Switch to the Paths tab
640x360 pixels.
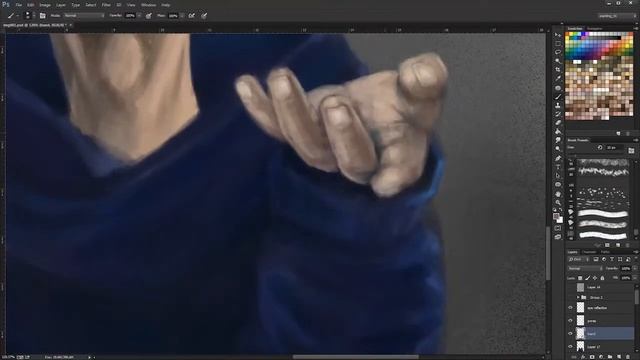(x=605, y=252)
